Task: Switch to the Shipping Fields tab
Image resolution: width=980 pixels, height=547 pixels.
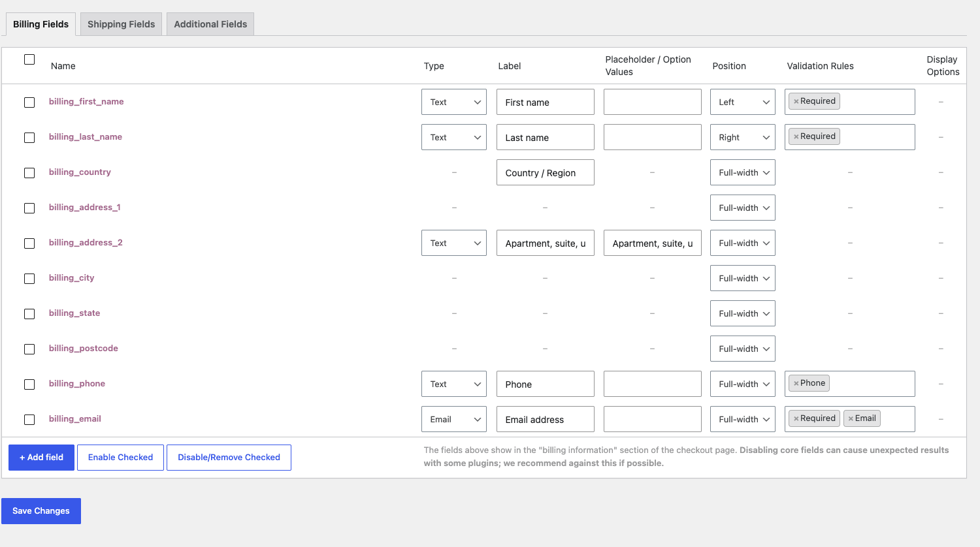Action: point(121,24)
